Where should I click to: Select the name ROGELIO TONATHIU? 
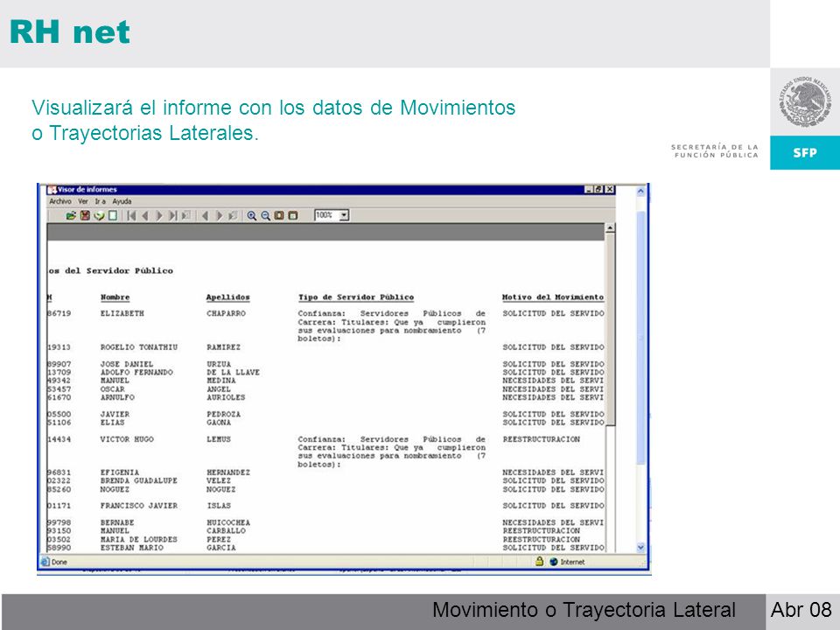coord(139,347)
